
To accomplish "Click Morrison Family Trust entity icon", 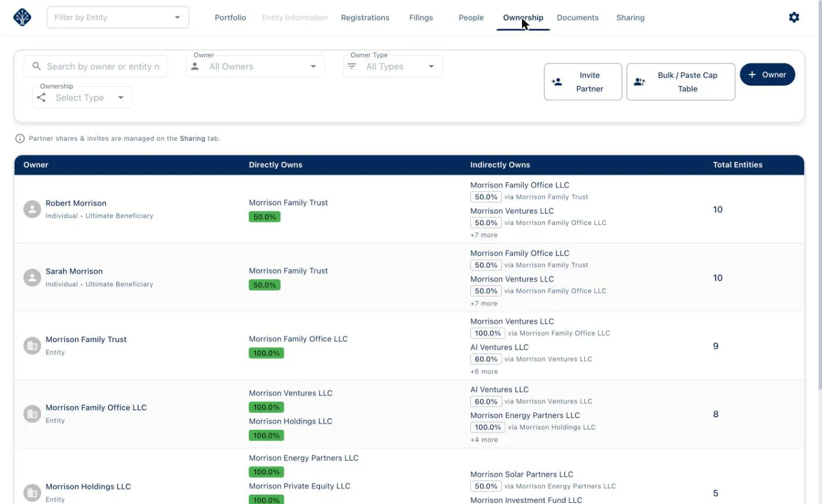I will [32, 346].
